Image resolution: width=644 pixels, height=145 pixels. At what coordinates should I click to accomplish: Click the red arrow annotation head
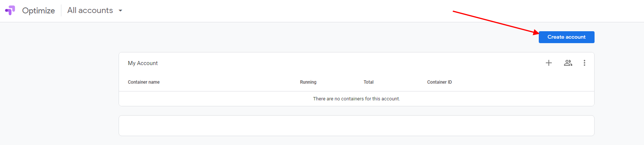pos(536,32)
